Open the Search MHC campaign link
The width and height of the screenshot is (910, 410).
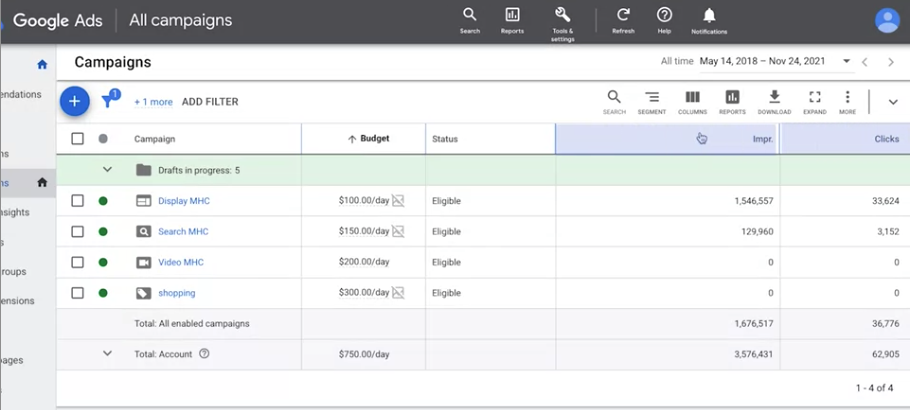tap(183, 232)
